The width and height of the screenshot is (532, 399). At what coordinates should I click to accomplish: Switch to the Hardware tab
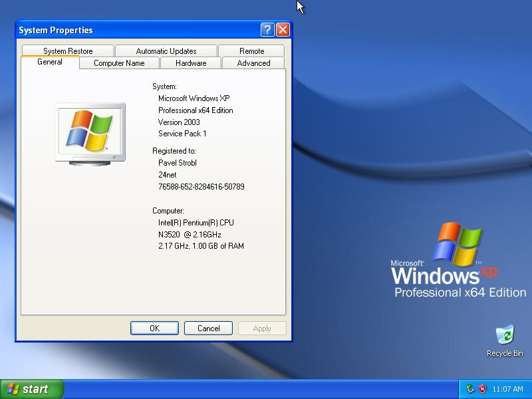(x=190, y=63)
